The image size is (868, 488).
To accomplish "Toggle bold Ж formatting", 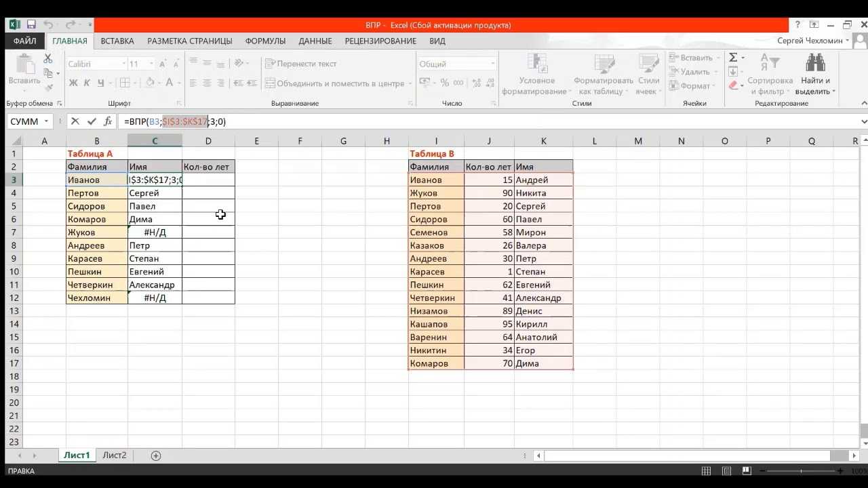I will 73,83.
